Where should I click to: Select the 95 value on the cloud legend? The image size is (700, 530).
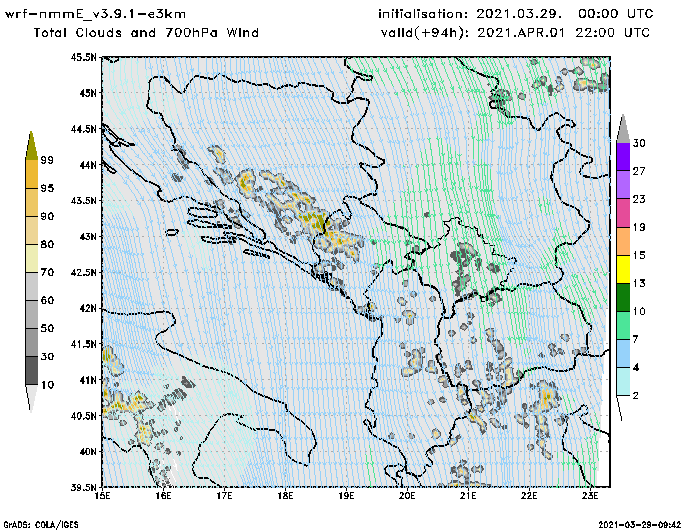[x=47, y=188]
